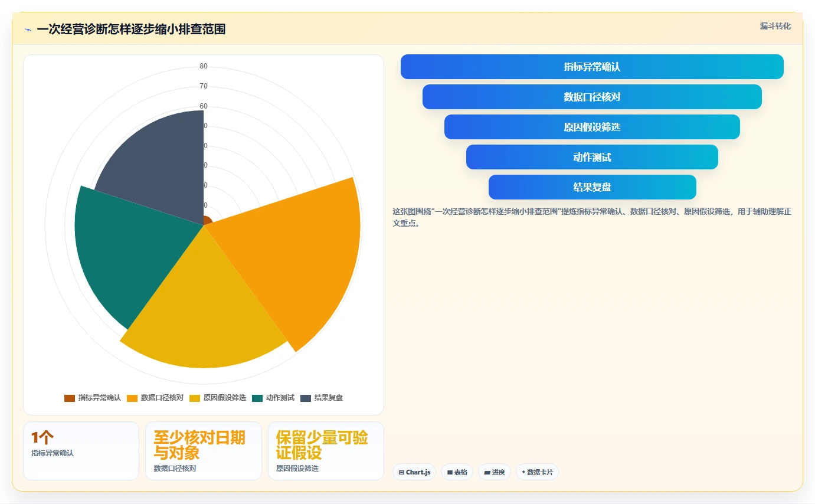This screenshot has height=504, width=815.
Task: Click the axis label 80
Action: [204, 66]
